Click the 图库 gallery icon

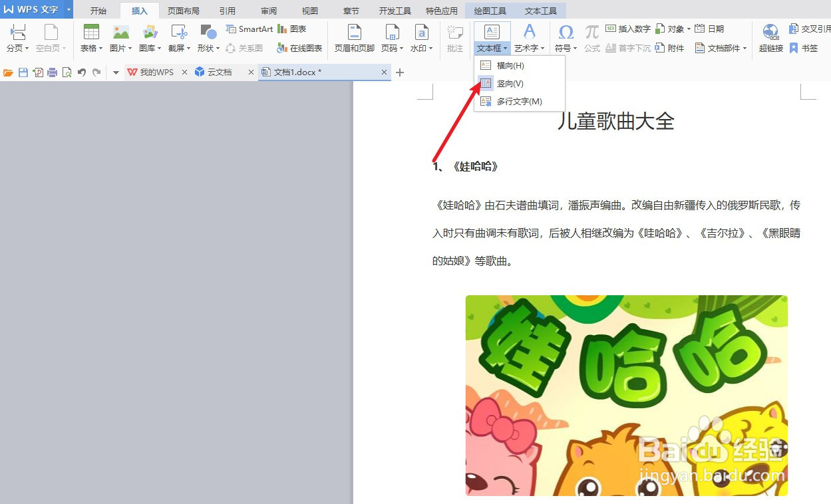coord(150,32)
